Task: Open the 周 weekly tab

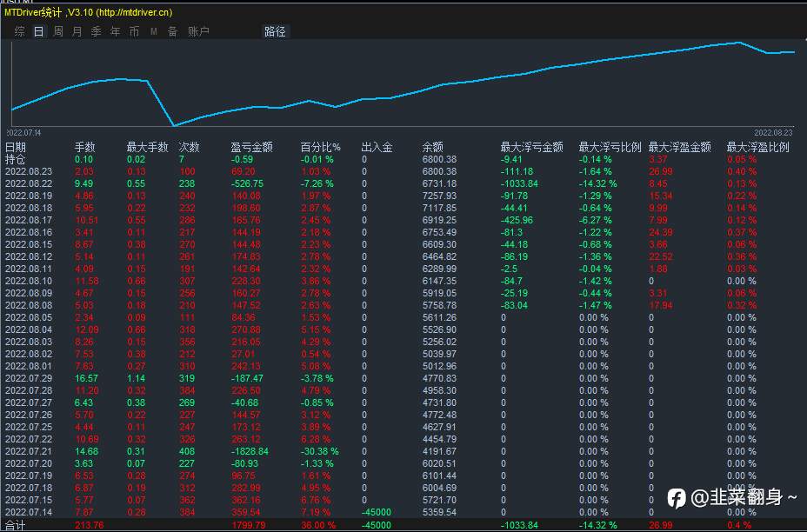Action: 58,31
